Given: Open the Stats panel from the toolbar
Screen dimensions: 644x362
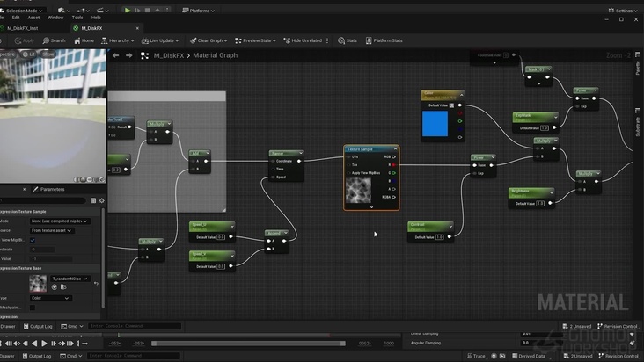Looking at the screenshot, I should point(348,40).
